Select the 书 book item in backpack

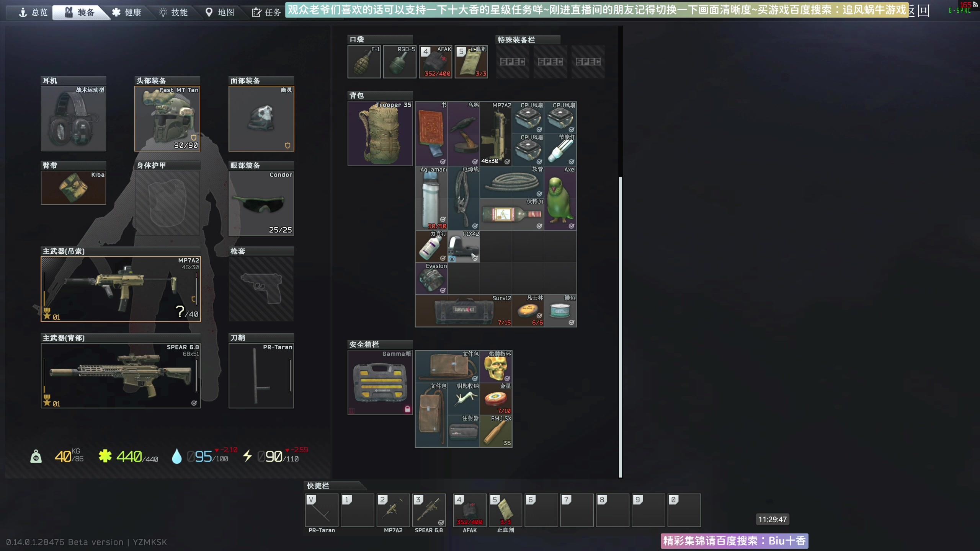[431, 134]
